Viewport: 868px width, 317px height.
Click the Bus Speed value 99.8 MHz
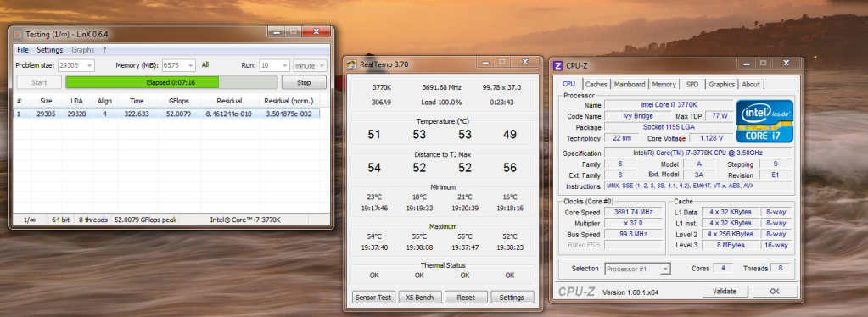(633, 234)
